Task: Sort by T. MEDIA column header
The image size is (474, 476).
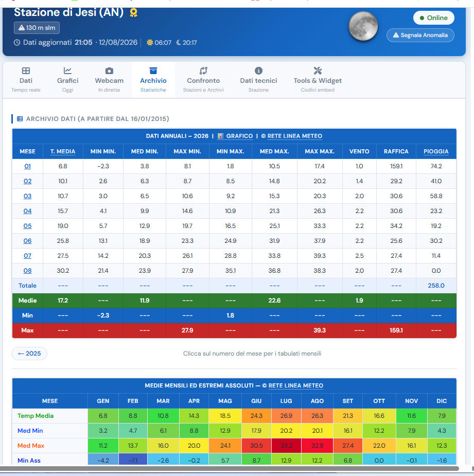Action: [63, 151]
